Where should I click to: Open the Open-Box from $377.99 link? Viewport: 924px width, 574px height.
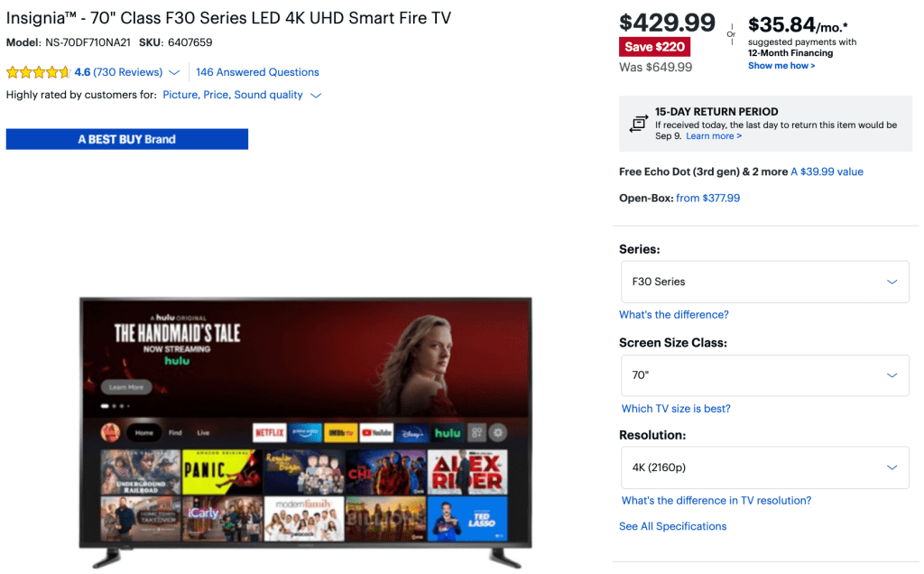707,198
